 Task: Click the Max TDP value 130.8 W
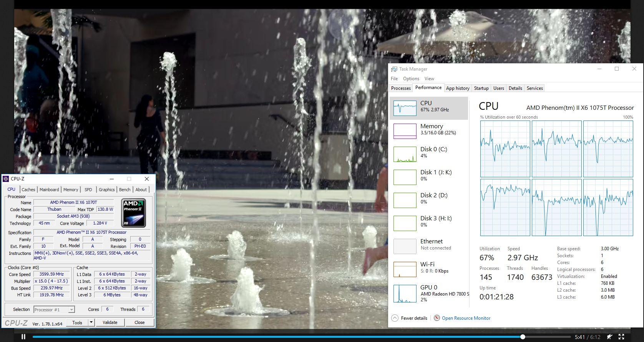pos(105,210)
